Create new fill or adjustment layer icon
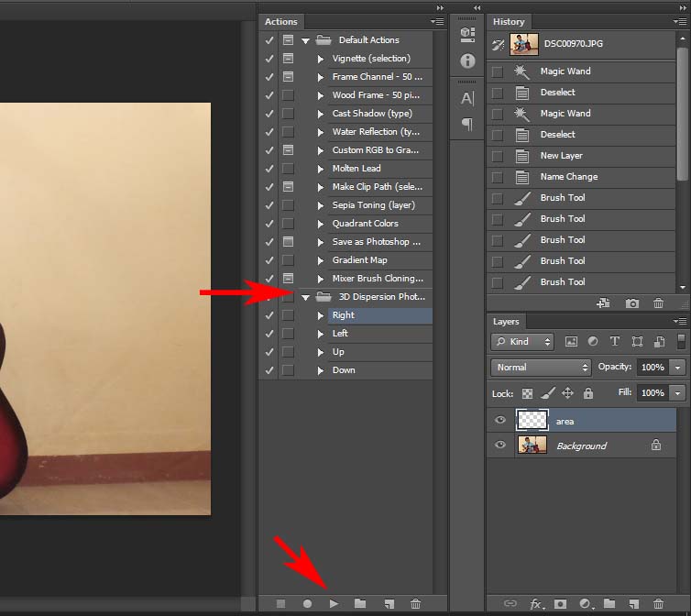Screen dimensions: 691x616 pyautogui.click(x=586, y=603)
